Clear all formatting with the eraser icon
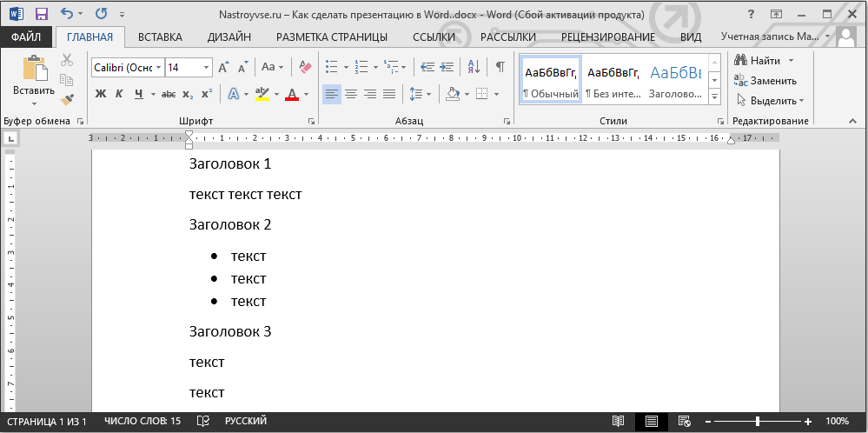Viewport: 868px width, 433px height. coord(305,68)
